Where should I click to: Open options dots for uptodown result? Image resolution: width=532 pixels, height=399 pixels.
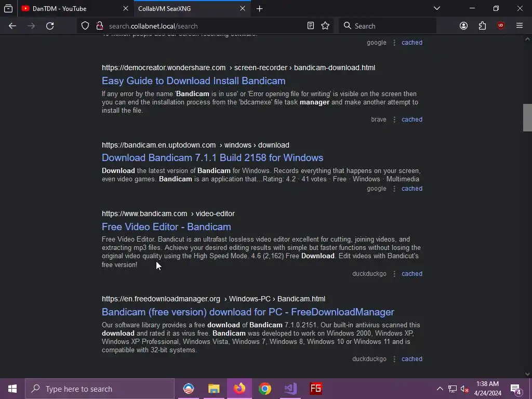[394, 189]
